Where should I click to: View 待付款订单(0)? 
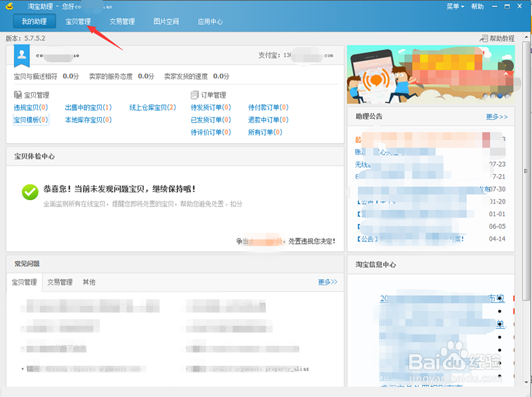pos(269,108)
